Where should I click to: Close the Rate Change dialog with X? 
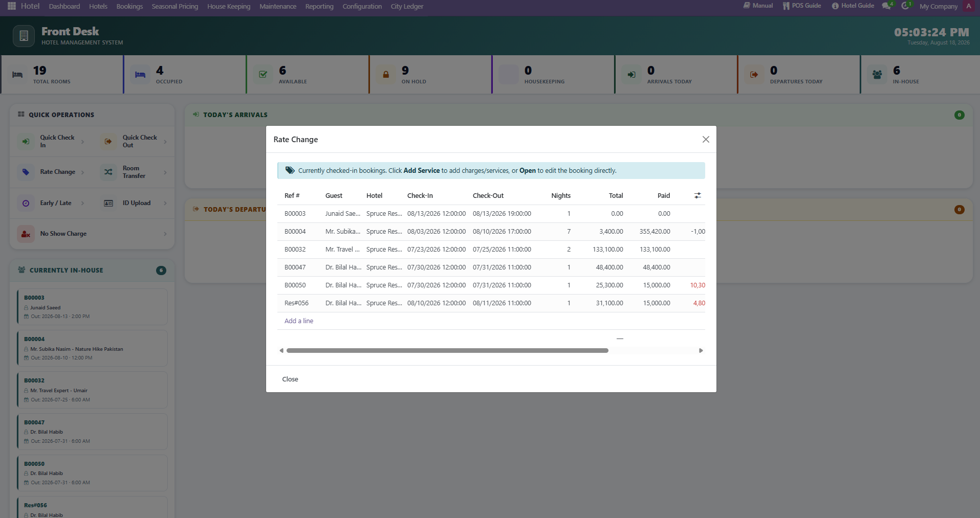(x=706, y=140)
